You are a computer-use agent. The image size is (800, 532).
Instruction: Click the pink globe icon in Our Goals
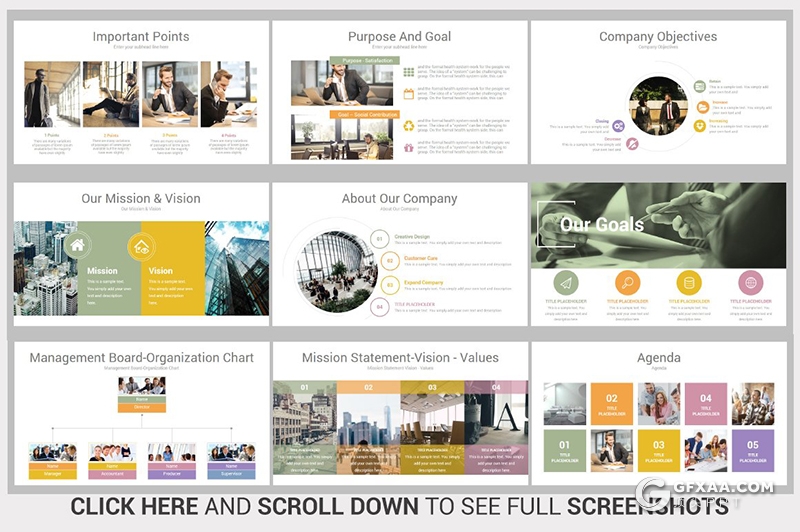(750, 283)
